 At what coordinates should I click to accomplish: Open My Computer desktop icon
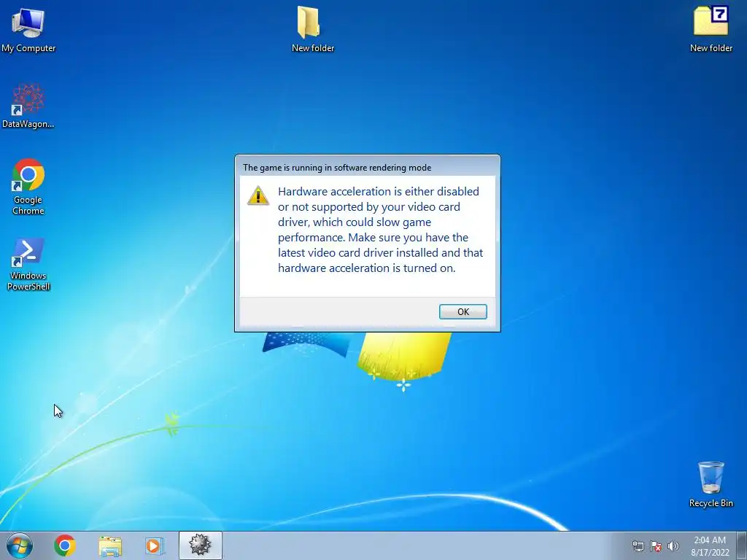point(28,29)
